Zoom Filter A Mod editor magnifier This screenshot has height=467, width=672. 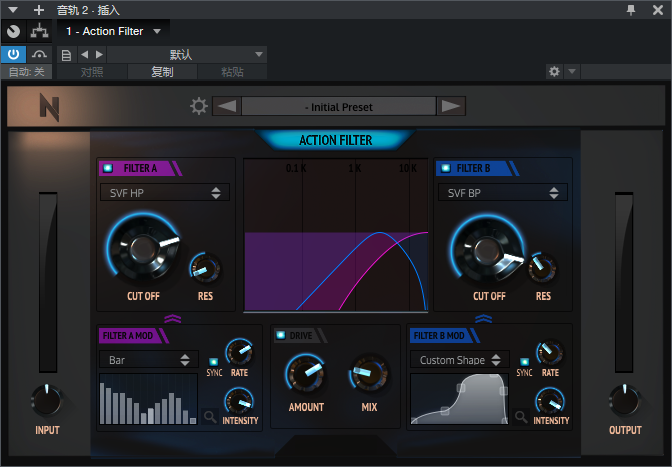tap(210, 416)
